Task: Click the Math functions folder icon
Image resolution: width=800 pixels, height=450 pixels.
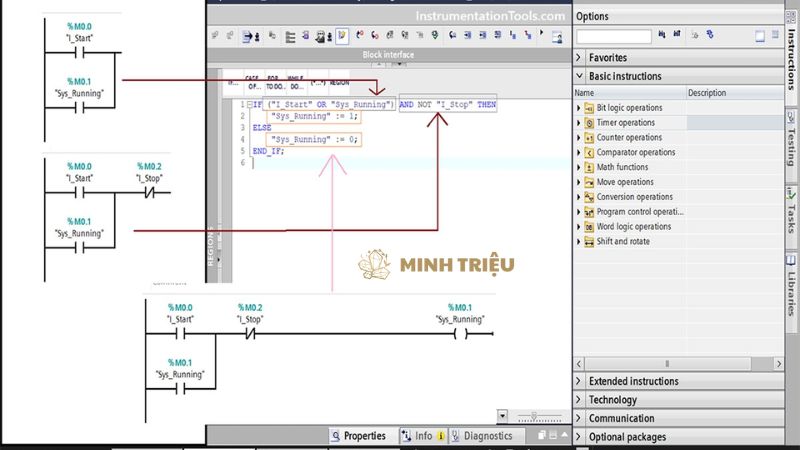Action: click(x=589, y=167)
